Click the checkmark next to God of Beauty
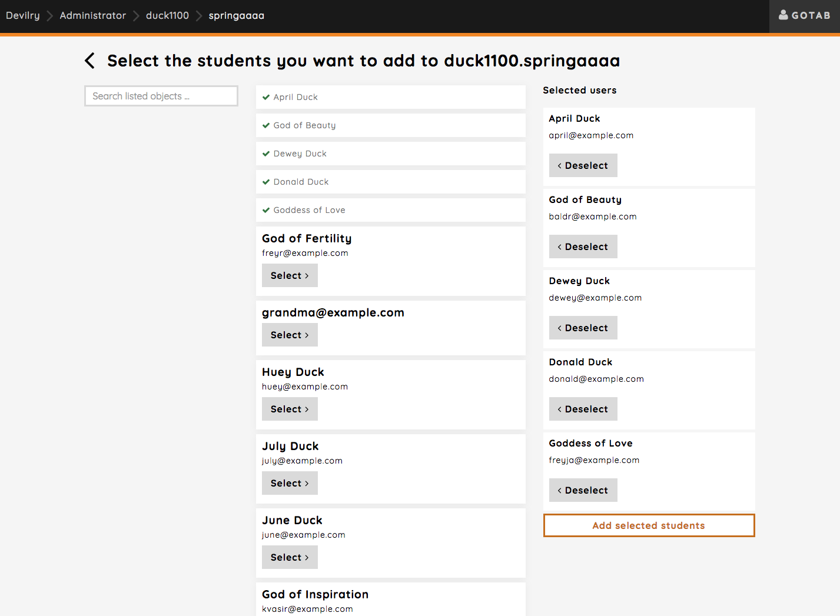 [266, 125]
